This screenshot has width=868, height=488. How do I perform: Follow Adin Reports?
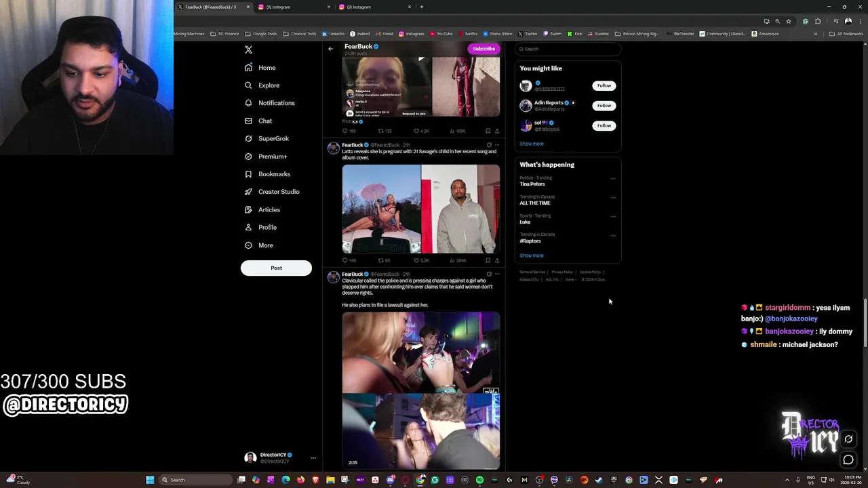604,106
